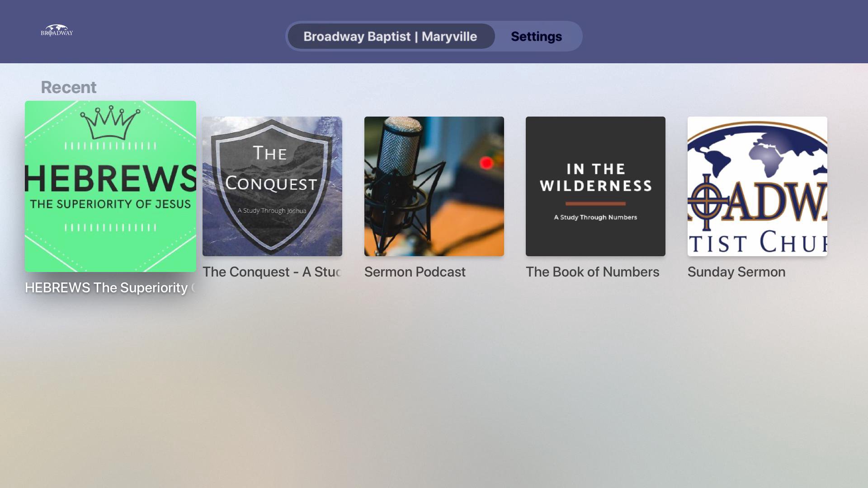Open the HEBREWS green artwork thumbnail
Image resolution: width=868 pixels, height=488 pixels.
pyautogui.click(x=110, y=186)
